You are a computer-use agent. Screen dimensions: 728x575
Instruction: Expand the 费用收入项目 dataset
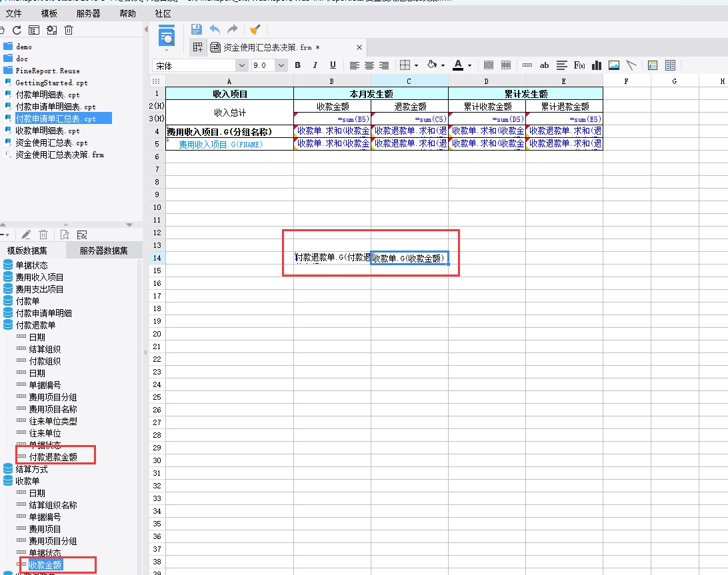8,277
